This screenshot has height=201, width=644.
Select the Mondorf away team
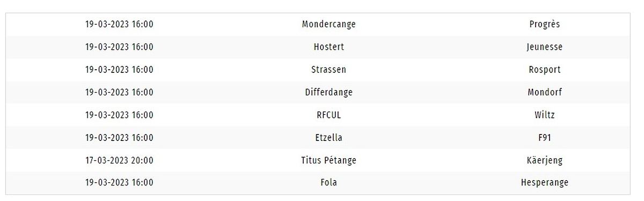544,92
